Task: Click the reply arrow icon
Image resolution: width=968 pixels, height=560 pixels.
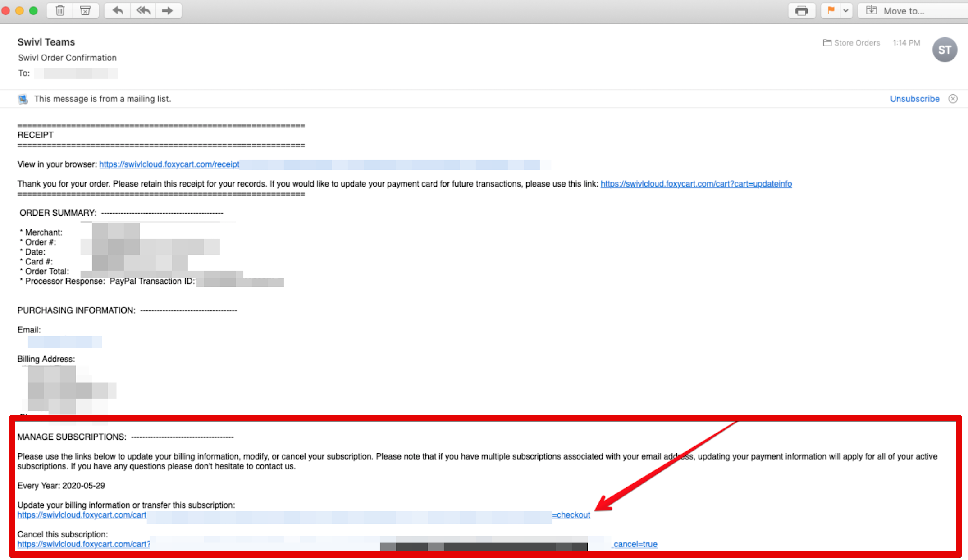Action: click(118, 10)
